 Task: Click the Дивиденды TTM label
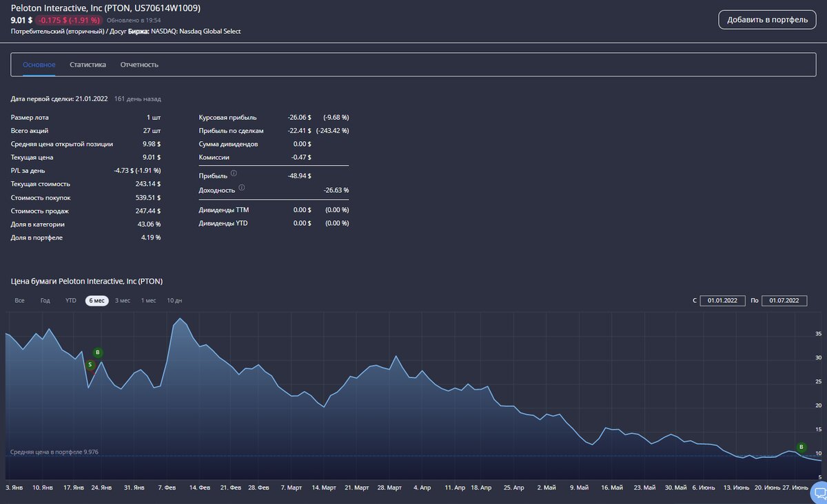click(x=224, y=209)
